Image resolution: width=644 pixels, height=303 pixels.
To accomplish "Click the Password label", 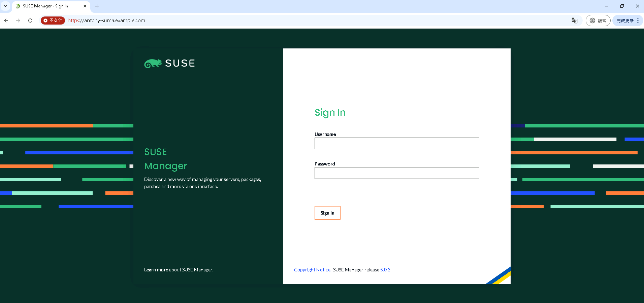I will click(325, 164).
